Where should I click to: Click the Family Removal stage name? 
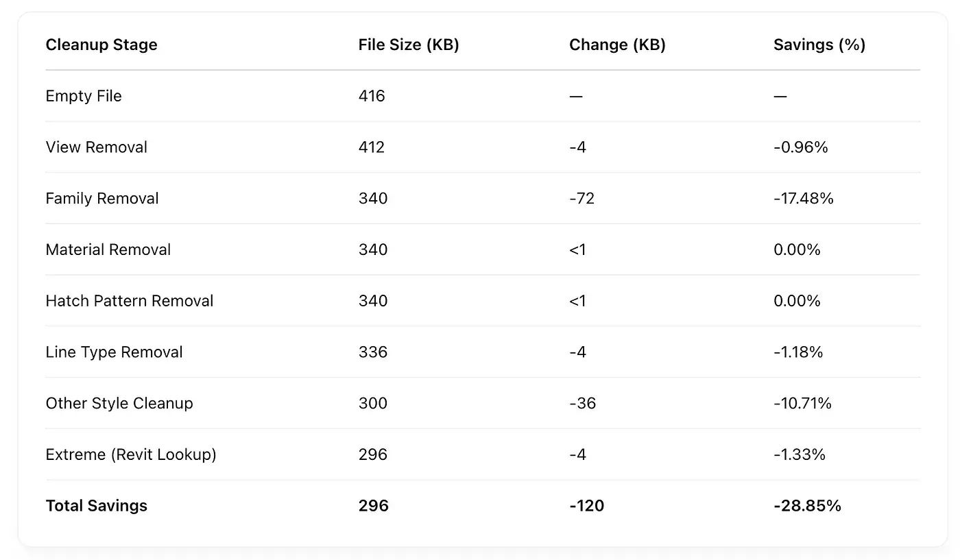102,199
